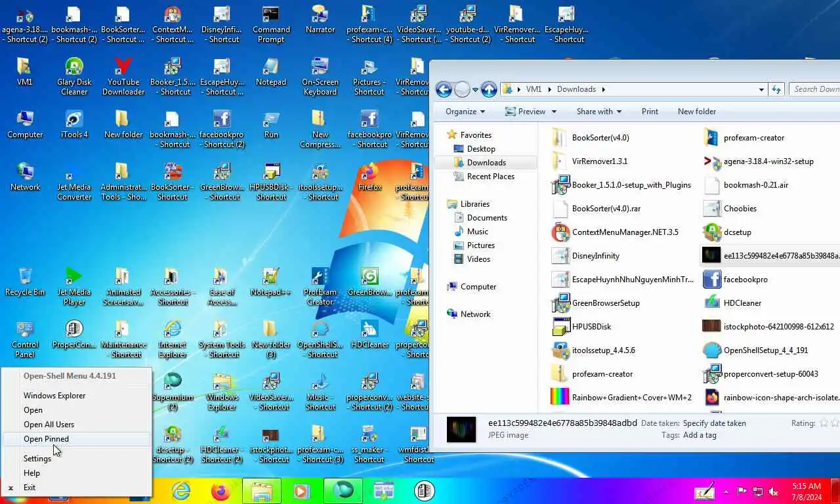Image resolution: width=840 pixels, height=504 pixels.
Task: Choose Help in the Open-Shell menu
Action: [77, 473]
